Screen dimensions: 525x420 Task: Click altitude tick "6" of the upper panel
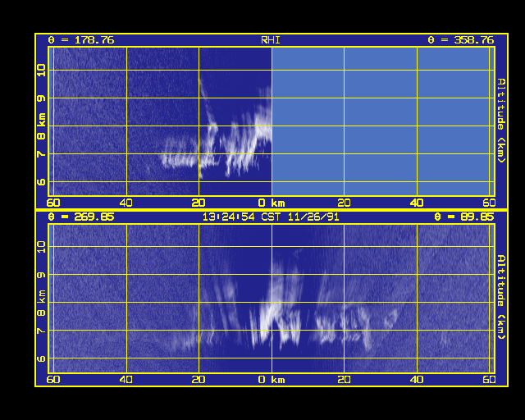[41, 182]
